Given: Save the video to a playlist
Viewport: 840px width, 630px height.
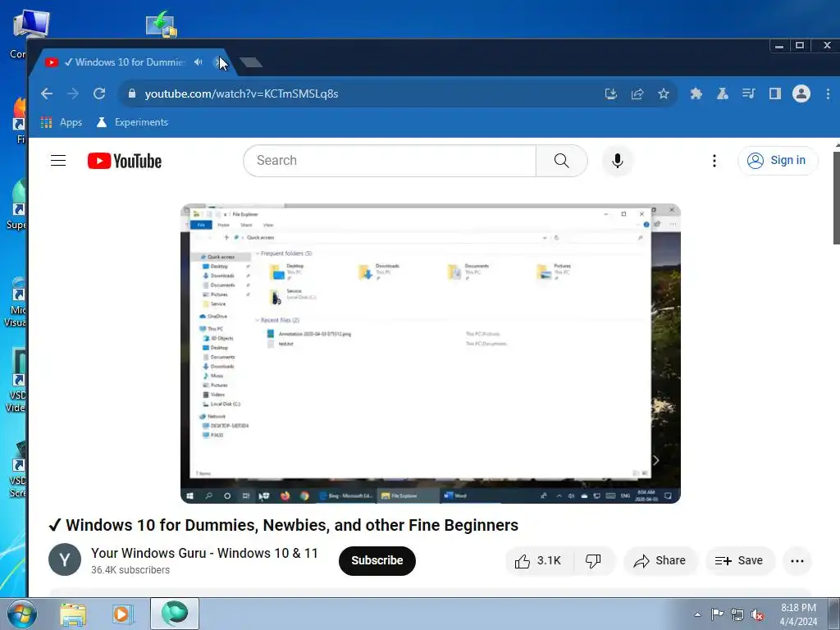Looking at the screenshot, I should click(739, 560).
